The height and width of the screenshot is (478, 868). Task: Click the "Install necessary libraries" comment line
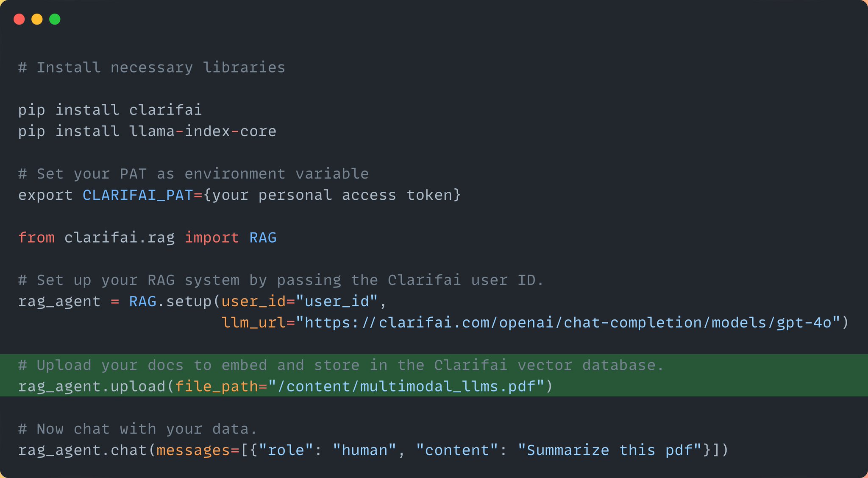tap(152, 67)
